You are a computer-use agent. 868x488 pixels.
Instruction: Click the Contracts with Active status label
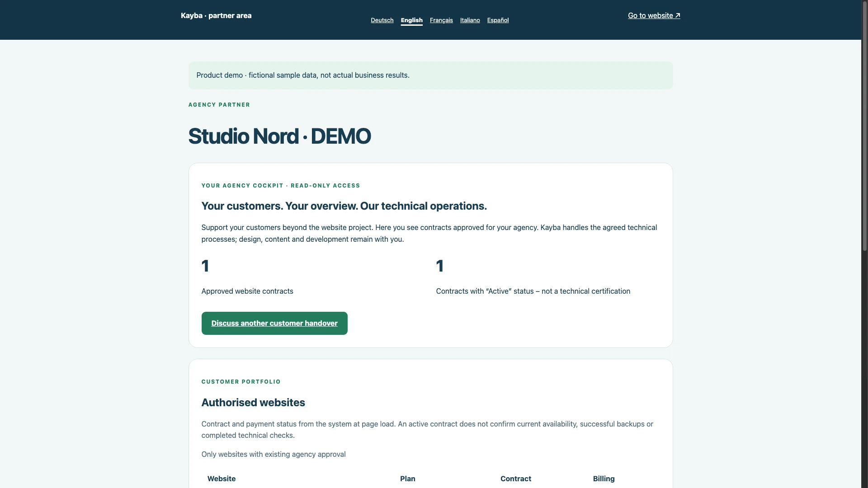tap(533, 291)
